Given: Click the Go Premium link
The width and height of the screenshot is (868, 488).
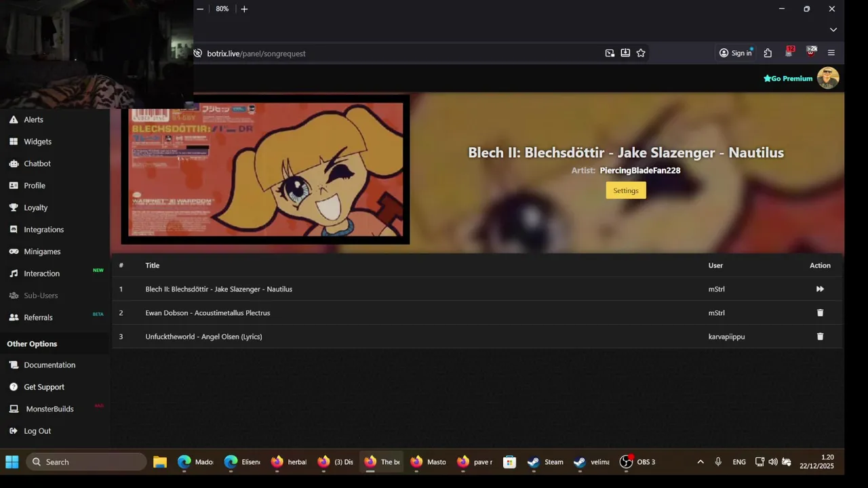Looking at the screenshot, I should tap(788, 79).
